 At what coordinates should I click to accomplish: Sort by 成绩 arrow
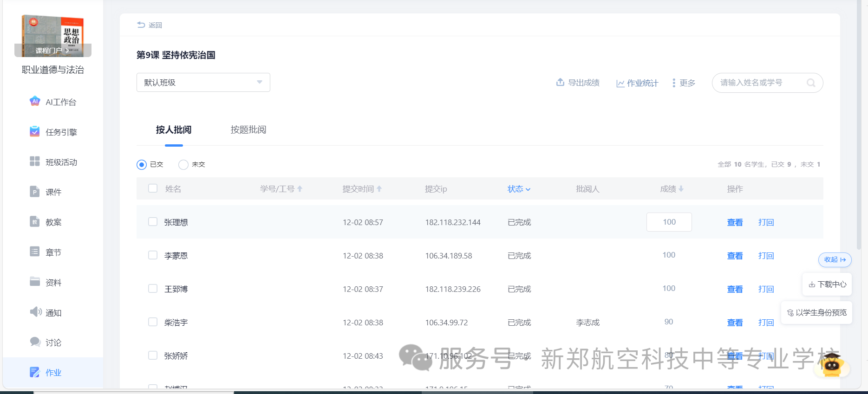(681, 189)
